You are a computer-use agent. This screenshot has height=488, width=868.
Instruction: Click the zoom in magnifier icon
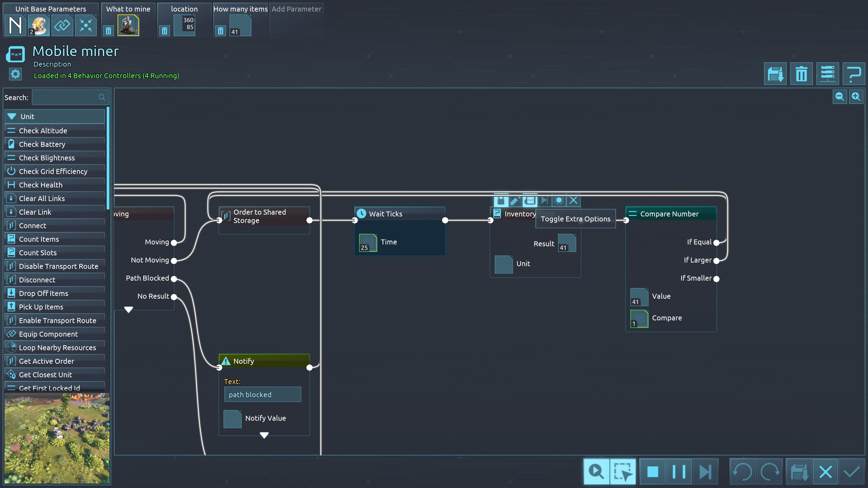pyautogui.click(x=856, y=97)
